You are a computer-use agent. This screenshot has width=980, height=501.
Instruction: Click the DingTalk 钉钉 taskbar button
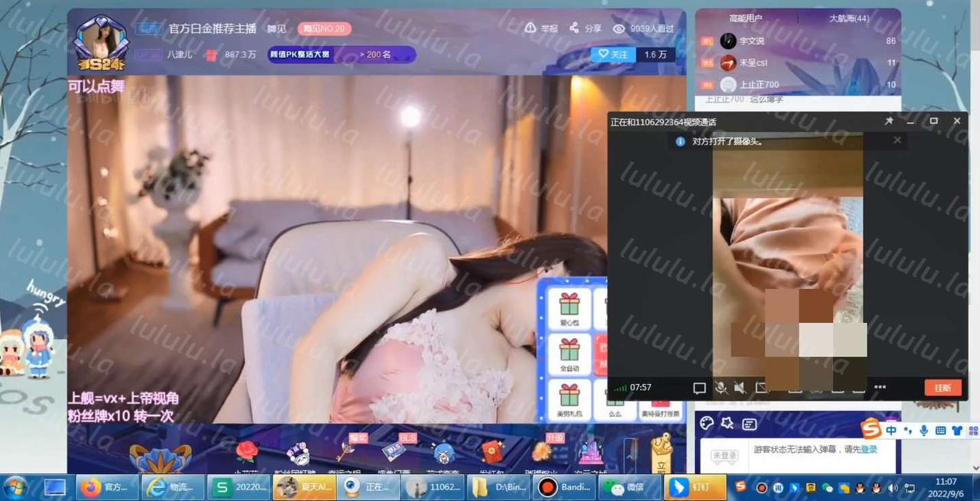(688, 486)
